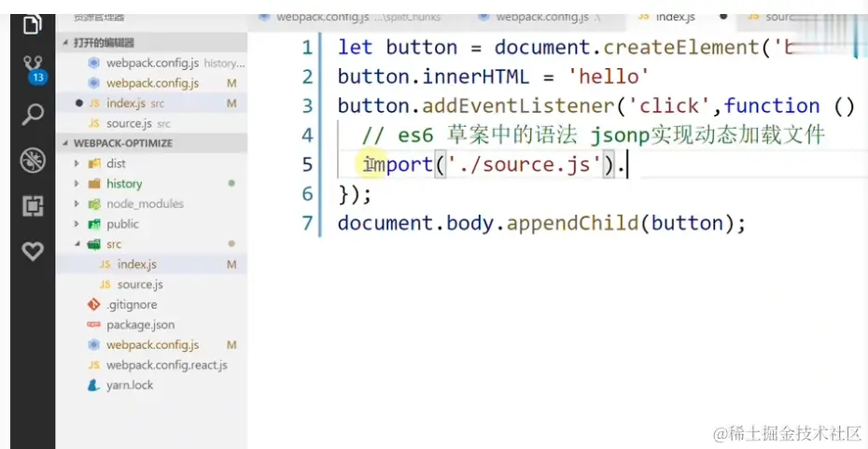Collapse the WEBPACK-OPTIMIZE project section
Viewport: 868px width, 449px height.
(x=152, y=143)
